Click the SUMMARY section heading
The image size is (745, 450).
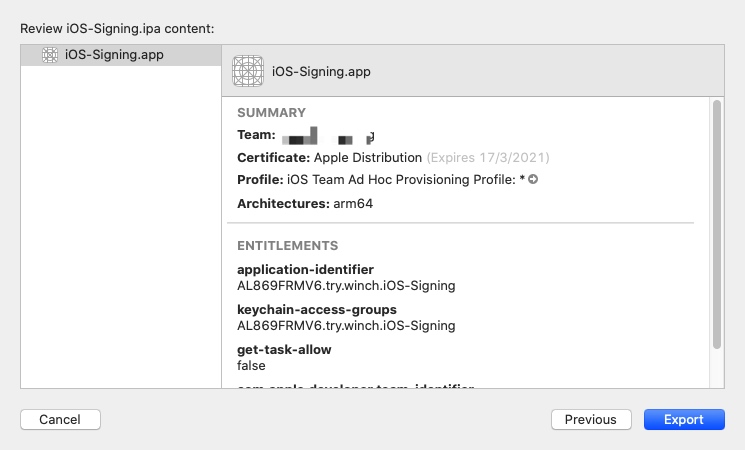tap(272, 113)
